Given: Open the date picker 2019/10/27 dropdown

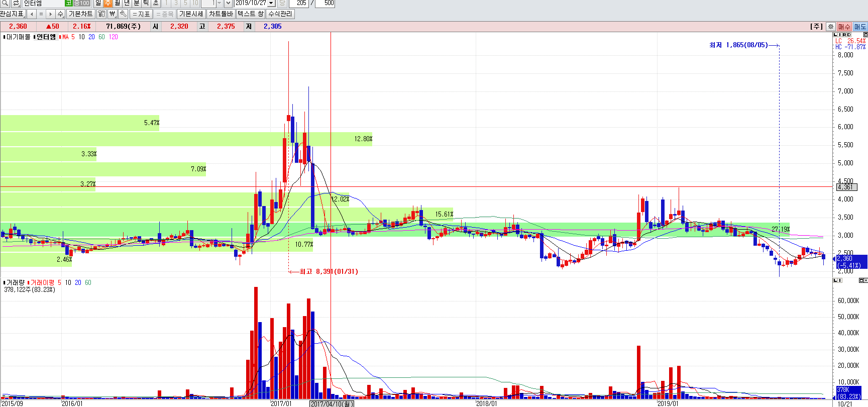Looking at the screenshot, I should click(271, 3).
